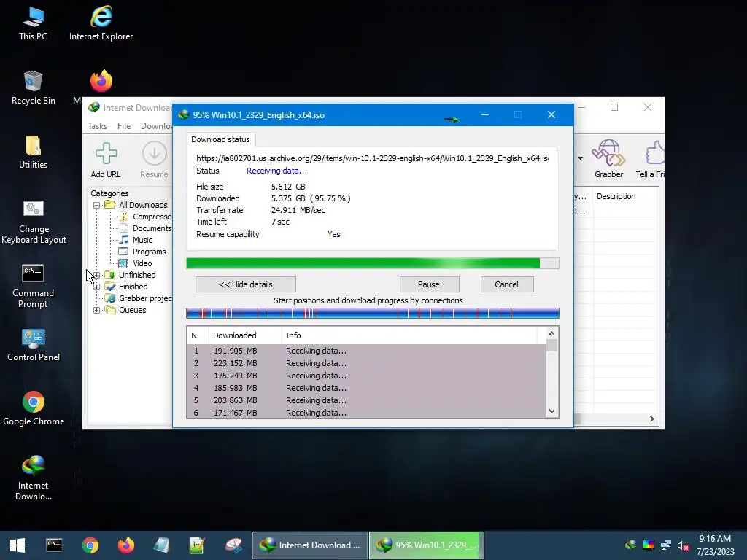Click the Resume download arrow icon
Image resolution: width=747 pixels, height=560 pixels.
[155, 153]
